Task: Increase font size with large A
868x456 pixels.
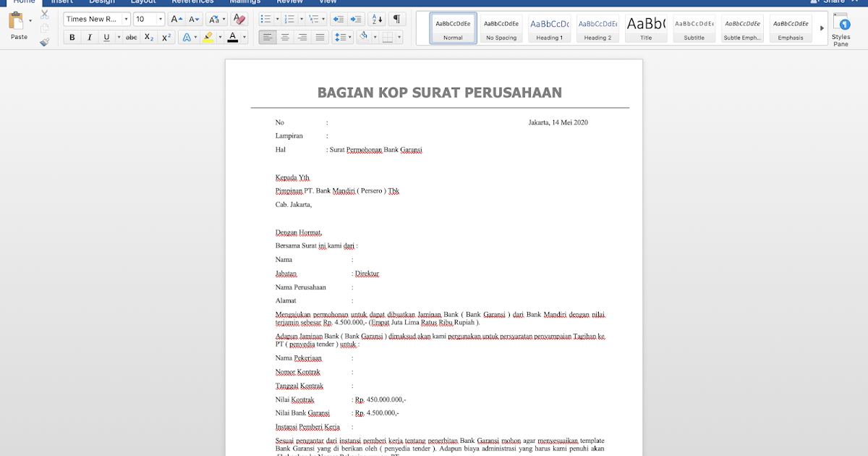Action: click(176, 19)
